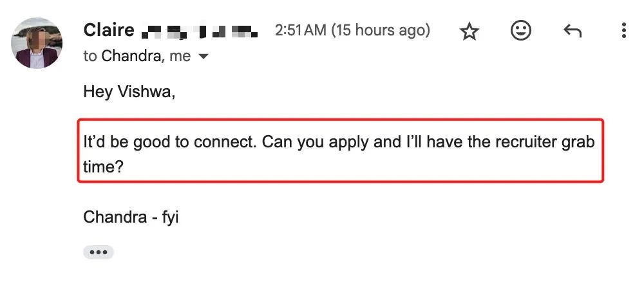Click the 'Hey Vishwa,' greeting line
Image resolution: width=644 pixels, height=296 pixels.
tap(129, 92)
